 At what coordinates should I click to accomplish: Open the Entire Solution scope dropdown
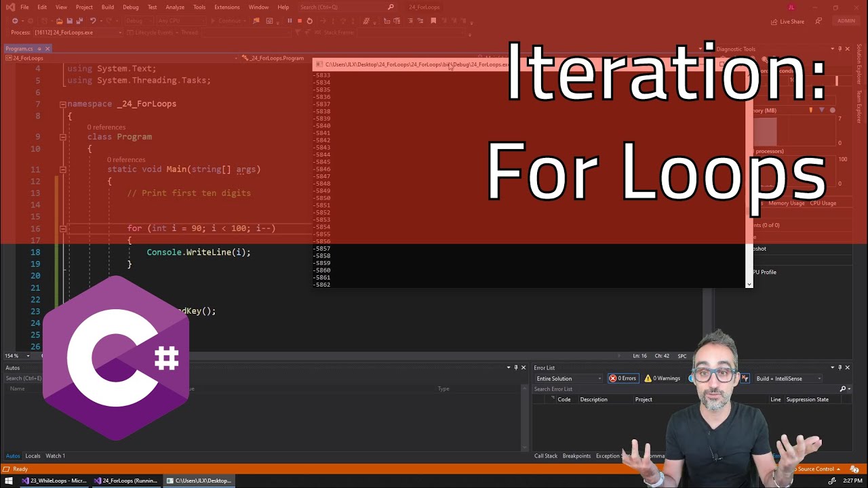click(568, 379)
